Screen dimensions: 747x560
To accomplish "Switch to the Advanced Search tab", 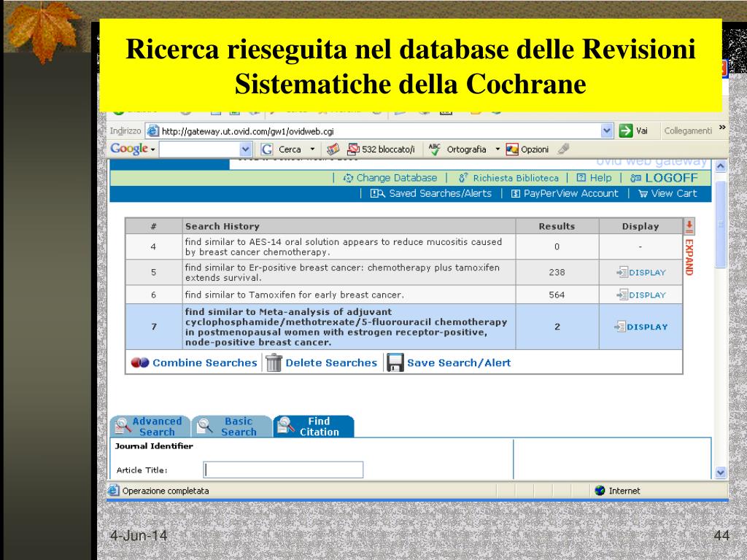I will pyautogui.click(x=150, y=427).
